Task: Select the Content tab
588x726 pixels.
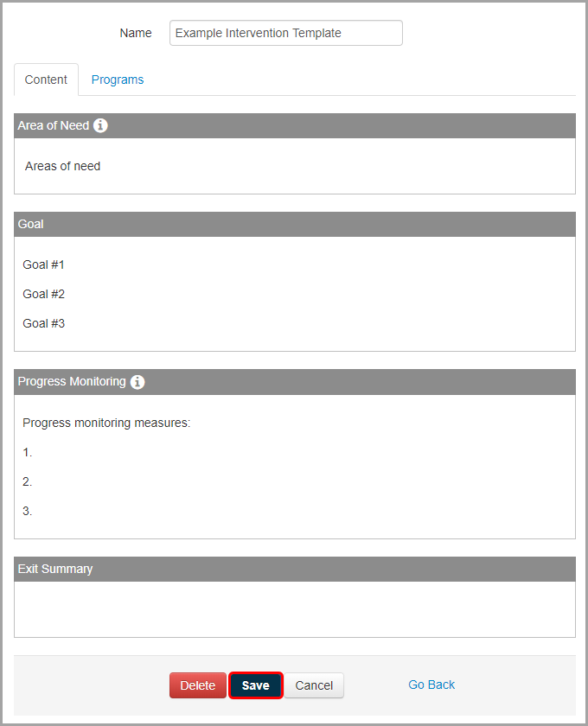Action: tap(46, 80)
